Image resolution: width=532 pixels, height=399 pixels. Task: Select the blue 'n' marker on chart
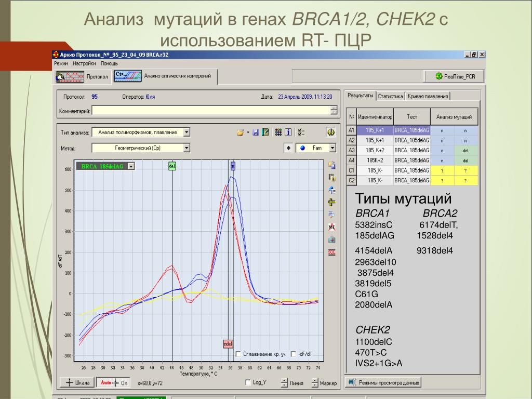pyautogui.click(x=233, y=166)
